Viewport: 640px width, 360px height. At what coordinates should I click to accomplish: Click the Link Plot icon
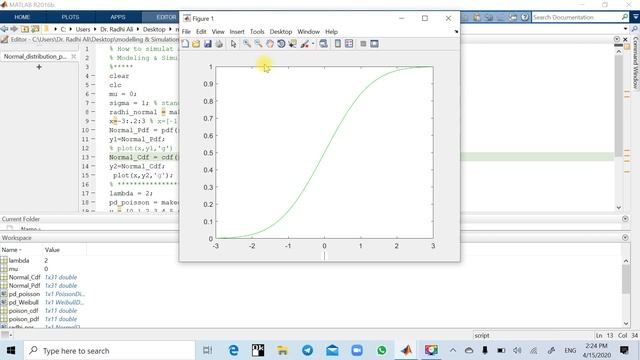pyautogui.click(x=323, y=44)
